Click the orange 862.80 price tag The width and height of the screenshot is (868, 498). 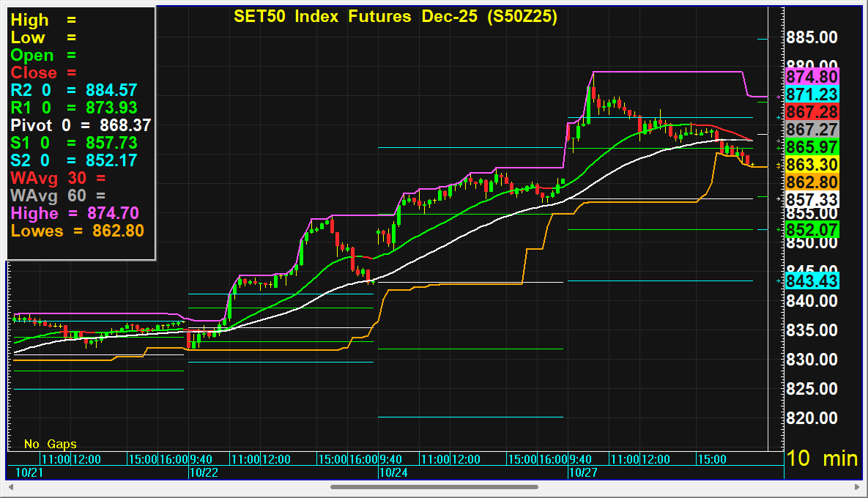tap(812, 182)
